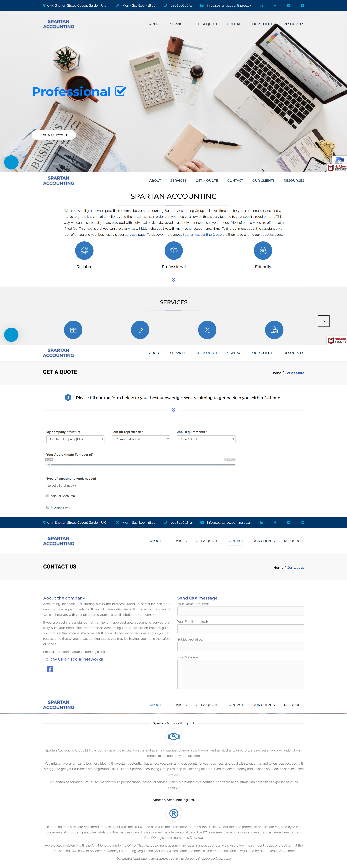Open SERVICES in the hero header menu

[x=178, y=24]
